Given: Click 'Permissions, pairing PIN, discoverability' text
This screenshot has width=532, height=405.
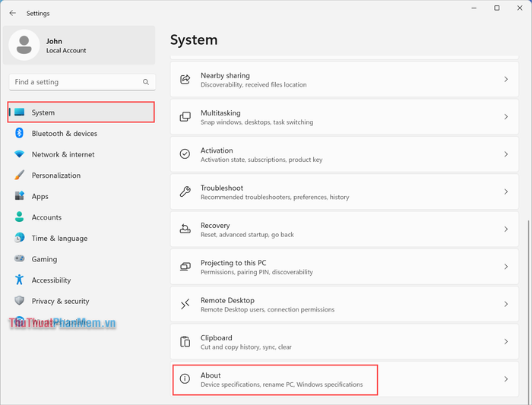Looking at the screenshot, I should point(257,272).
